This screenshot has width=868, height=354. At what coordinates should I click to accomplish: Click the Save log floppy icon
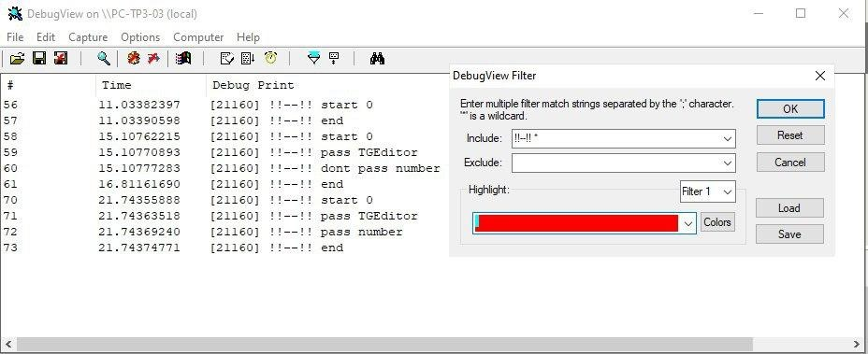tap(39, 58)
